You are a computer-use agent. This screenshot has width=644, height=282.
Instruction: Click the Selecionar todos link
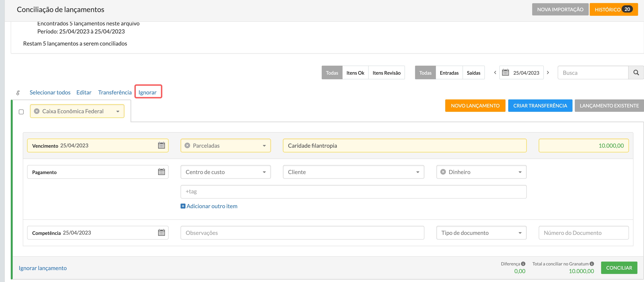coord(50,92)
